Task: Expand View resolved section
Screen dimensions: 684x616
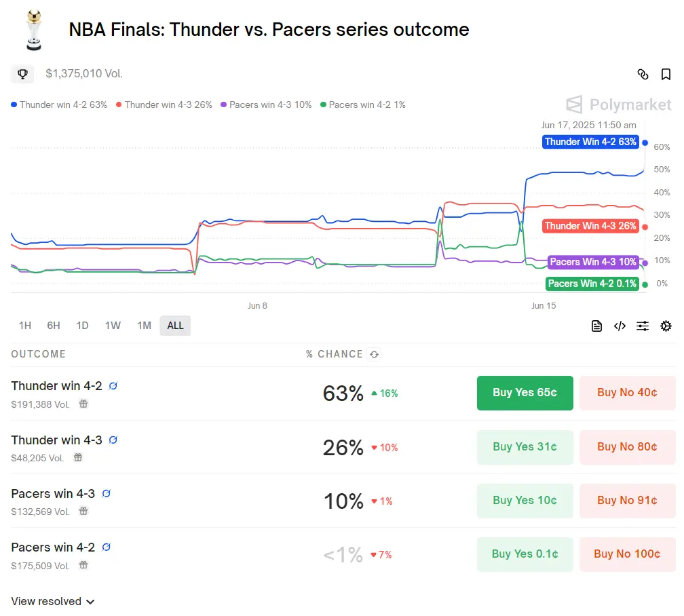Action: 53,602
